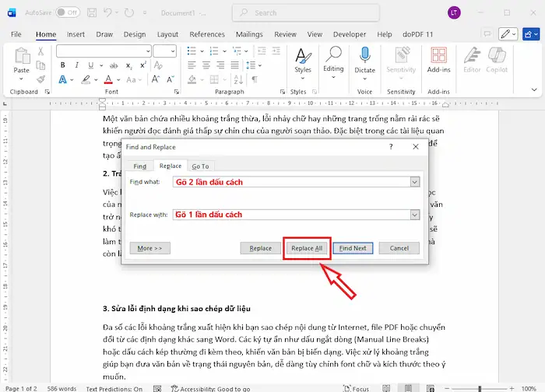
Task: Toggle the AutoSave switch
Action: 67,12
